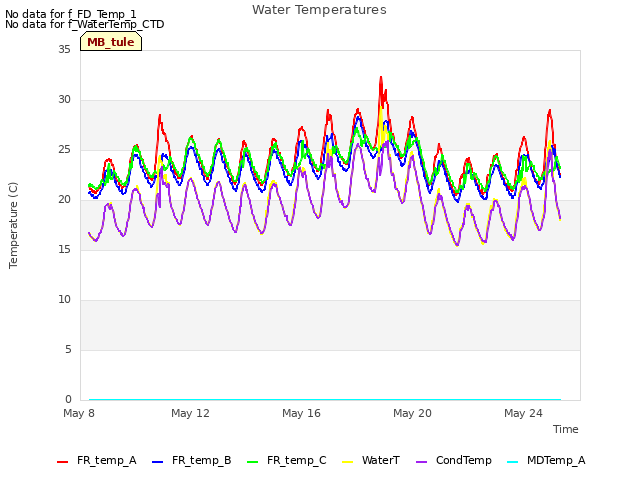The width and height of the screenshot is (640, 480).
Task: Toggle MDTemp_A series in legend
Action: (x=546, y=461)
